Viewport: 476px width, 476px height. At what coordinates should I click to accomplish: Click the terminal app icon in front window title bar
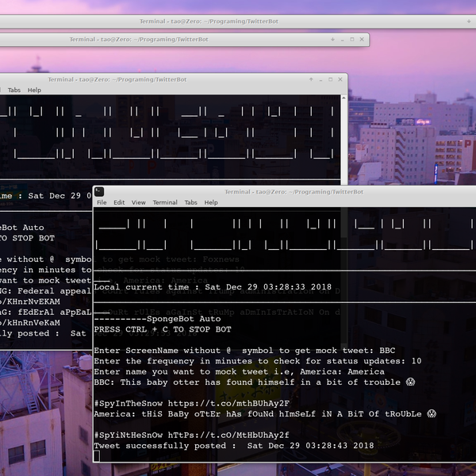pyautogui.click(x=101, y=191)
